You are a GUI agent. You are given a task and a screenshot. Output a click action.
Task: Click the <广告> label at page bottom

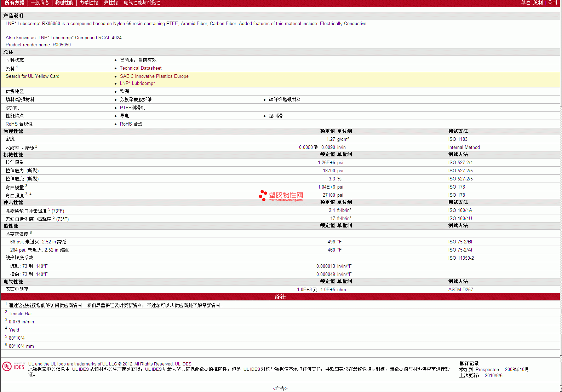[280, 388]
